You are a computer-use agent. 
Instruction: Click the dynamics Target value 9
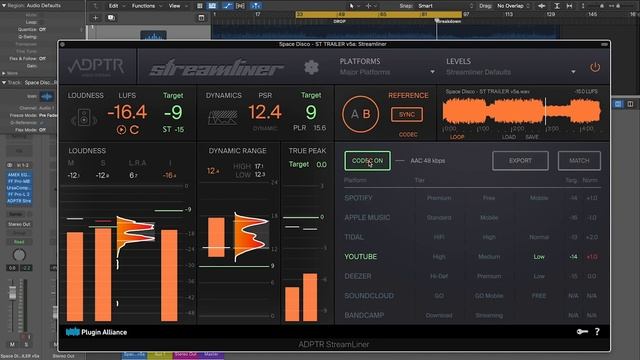coord(311,112)
